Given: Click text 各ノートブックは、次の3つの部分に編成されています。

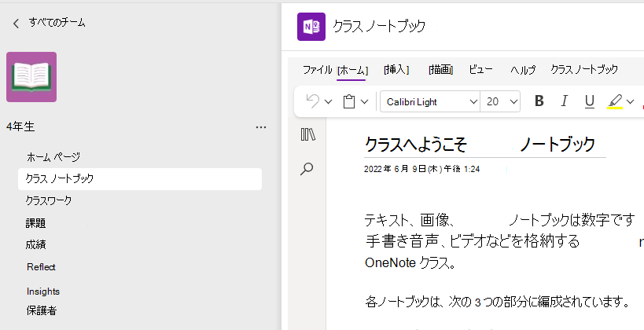Looking at the screenshot, I should (x=498, y=302).
